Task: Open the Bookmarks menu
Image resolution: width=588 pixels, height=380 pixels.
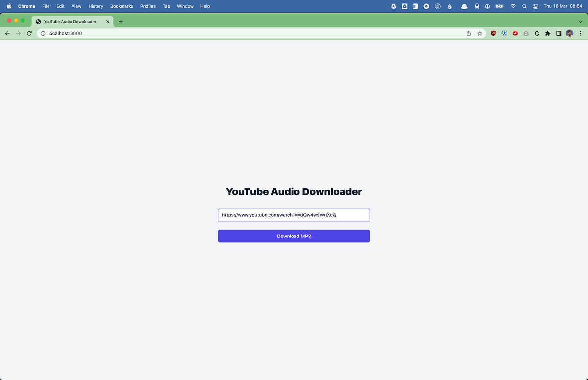Action: (x=122, y=6)
